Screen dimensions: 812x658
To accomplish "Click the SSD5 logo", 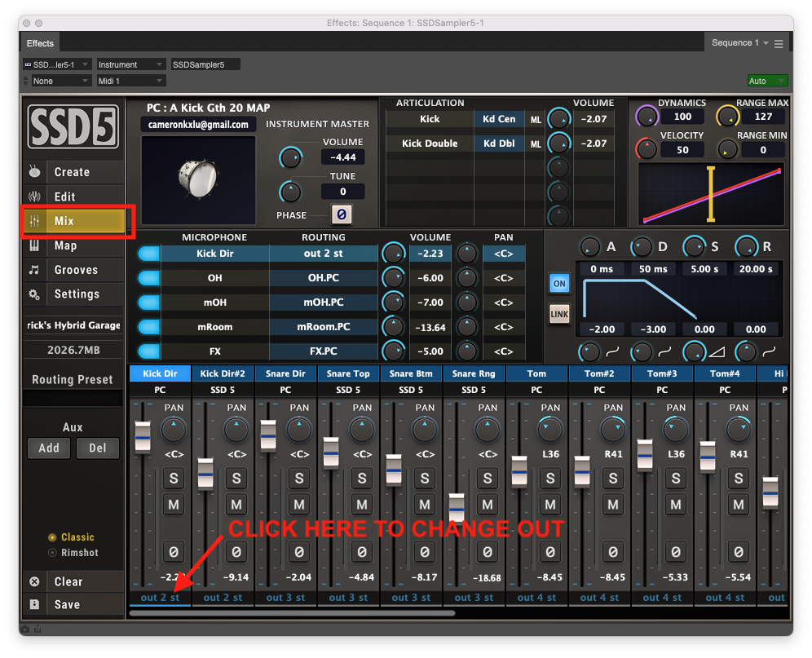I will [x=73, y=127].
